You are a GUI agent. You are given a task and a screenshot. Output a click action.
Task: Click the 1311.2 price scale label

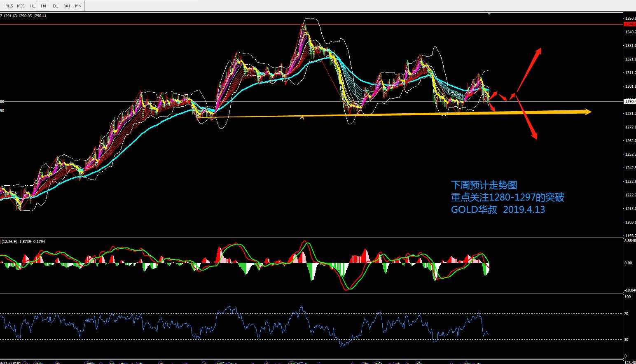tap(630, 73)
